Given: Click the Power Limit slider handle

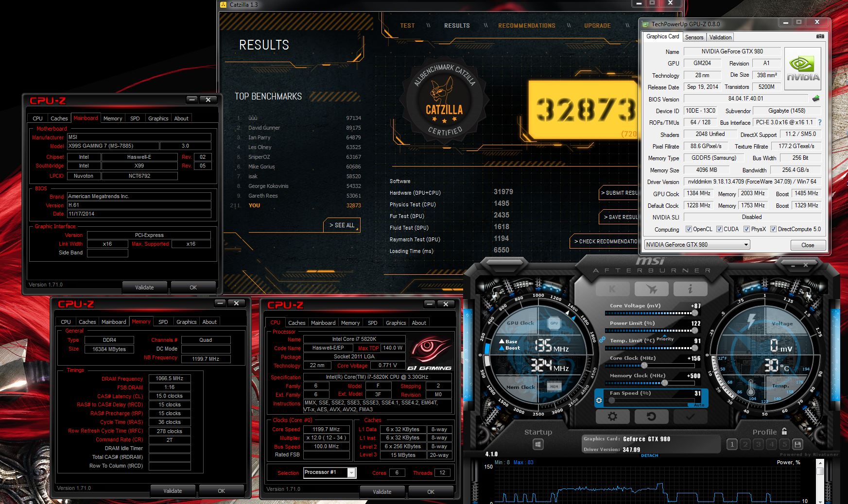Looking at the screenshot, I should click(694, 331).
